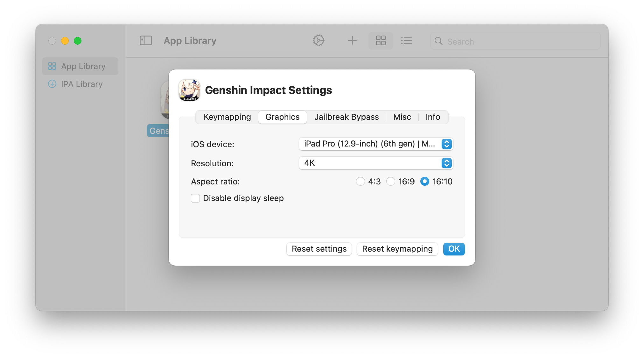Toggle the sidebar panel icon
The height and width of the screenshot is (358, 644).
(x=146, y=40)
